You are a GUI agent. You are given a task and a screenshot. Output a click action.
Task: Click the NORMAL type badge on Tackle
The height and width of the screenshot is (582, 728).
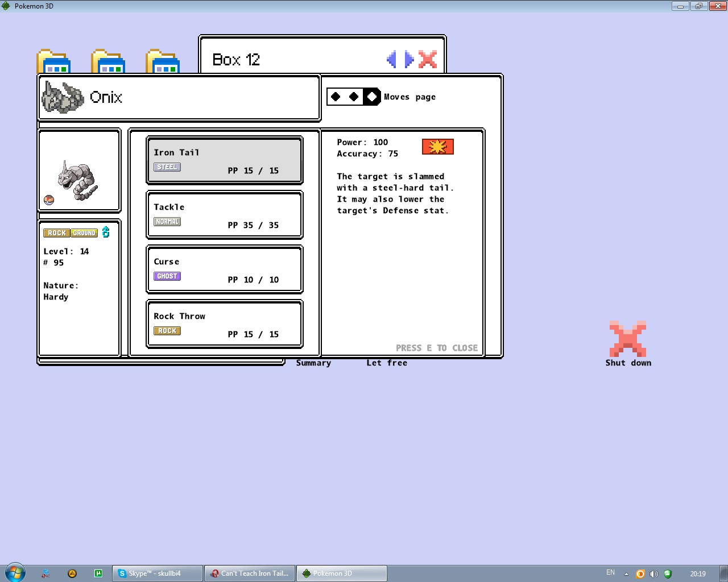167,222
